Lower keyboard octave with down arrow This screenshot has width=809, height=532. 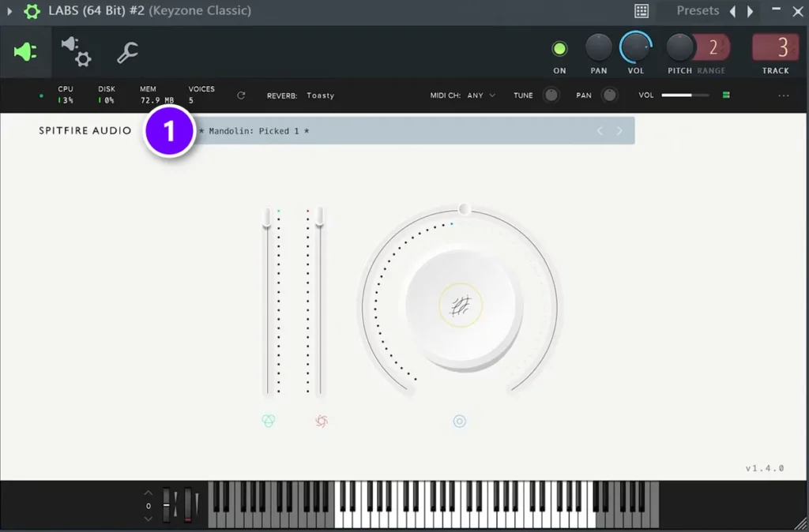point(148,519)
